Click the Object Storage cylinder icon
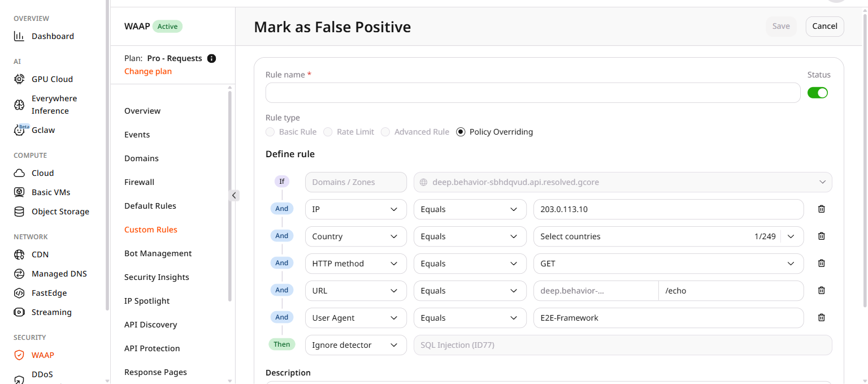Image resolution: width=868 pixels, height=384 pixels. [19, 212]
